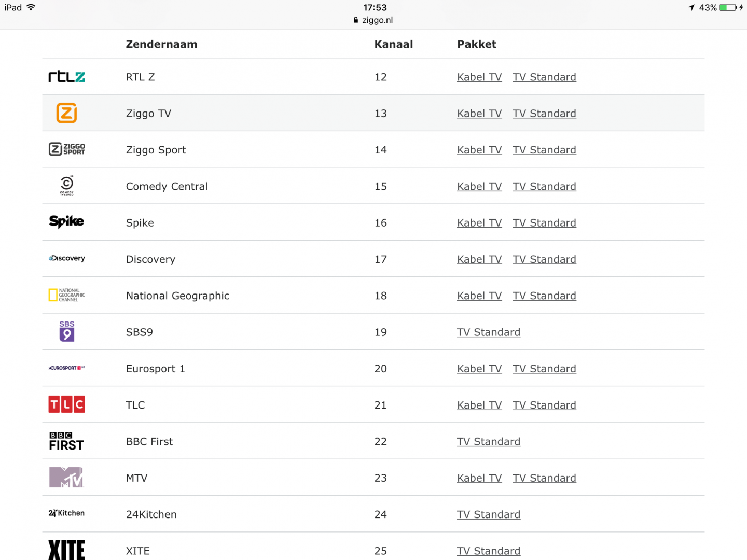The image size is (747, 560).
Task: Tap the National Geographic logo
Action: click(x=66, y=295)
